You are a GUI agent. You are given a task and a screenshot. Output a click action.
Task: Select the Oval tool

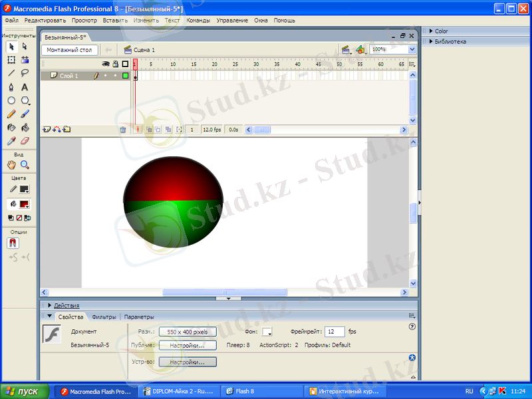pyautogui.click(x=11, y=100)
